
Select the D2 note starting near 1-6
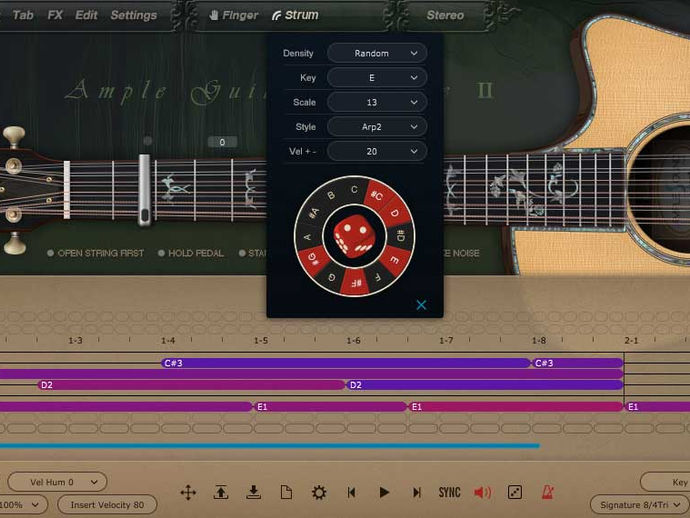click(485, 385)
